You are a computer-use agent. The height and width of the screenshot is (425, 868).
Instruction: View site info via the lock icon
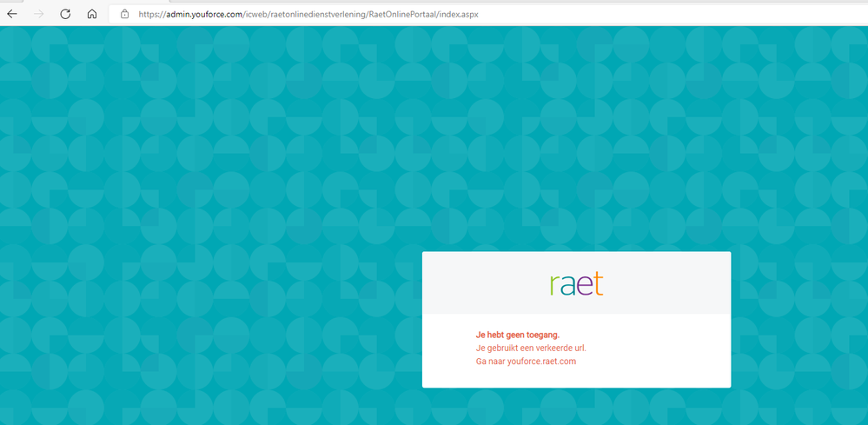tap(124, 14)
